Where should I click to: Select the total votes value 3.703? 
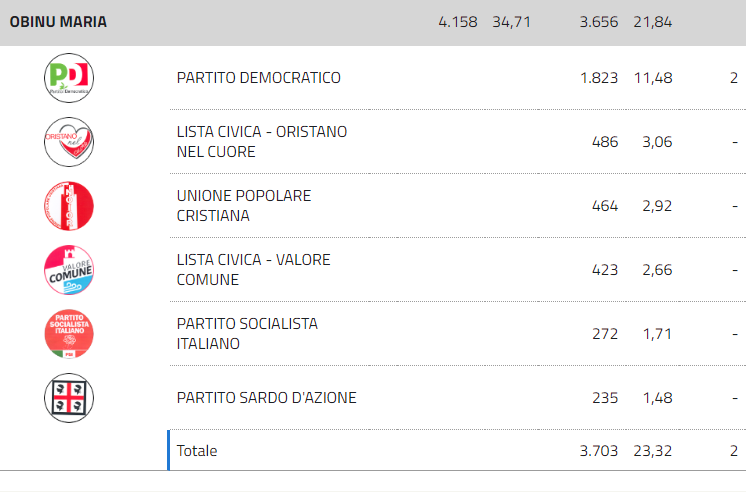[599, 451]
